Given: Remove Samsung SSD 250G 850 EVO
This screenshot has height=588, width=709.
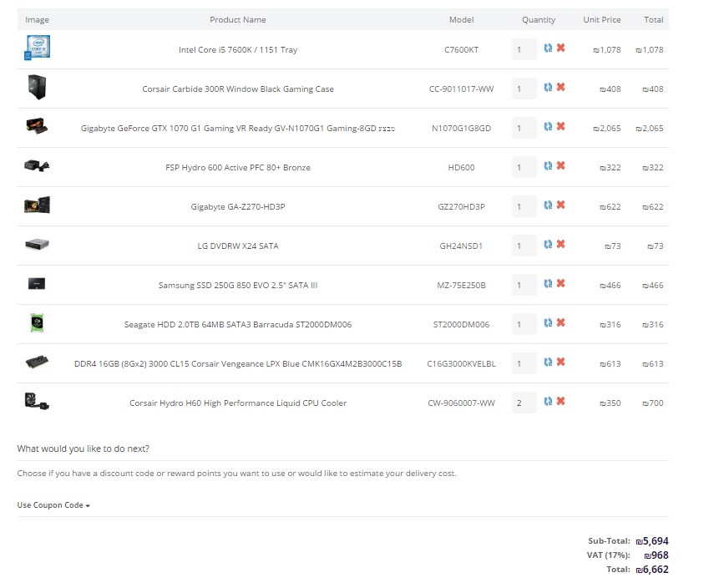Looking at the screenshot, I should [x=560, y=283].
